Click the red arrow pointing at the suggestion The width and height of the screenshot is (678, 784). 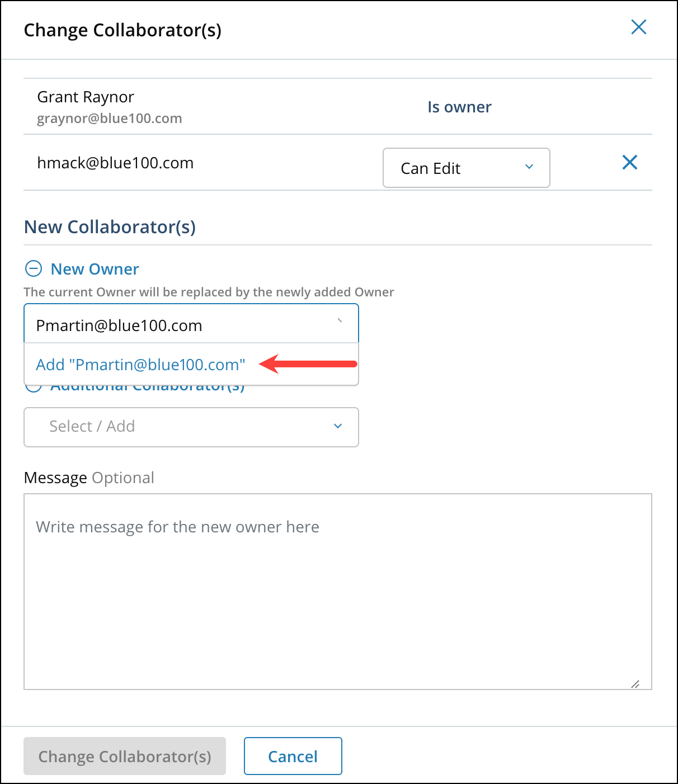tap(308, 364)
